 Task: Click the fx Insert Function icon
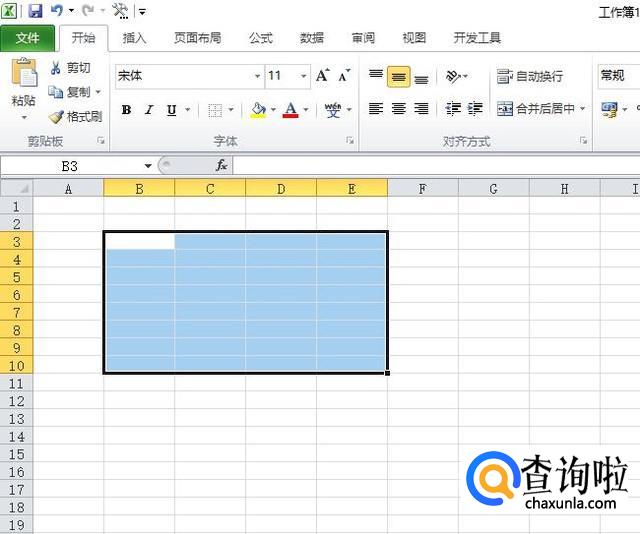(x=222, y=166)
